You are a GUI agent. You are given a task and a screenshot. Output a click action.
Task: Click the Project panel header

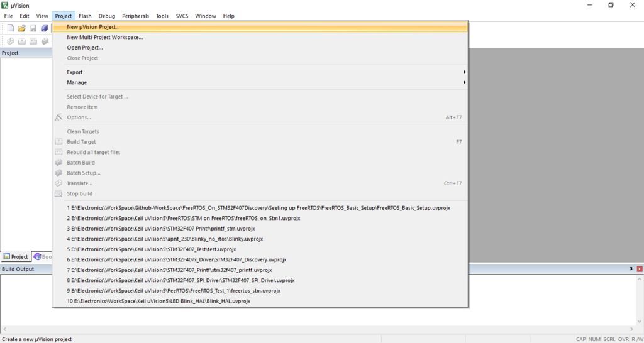26,53
